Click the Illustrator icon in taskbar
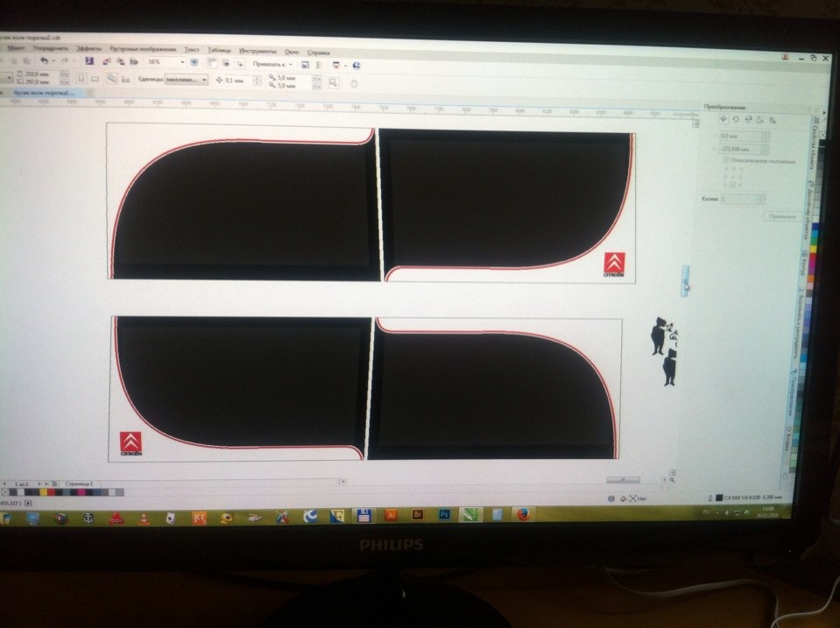 (x=392, y=514)
